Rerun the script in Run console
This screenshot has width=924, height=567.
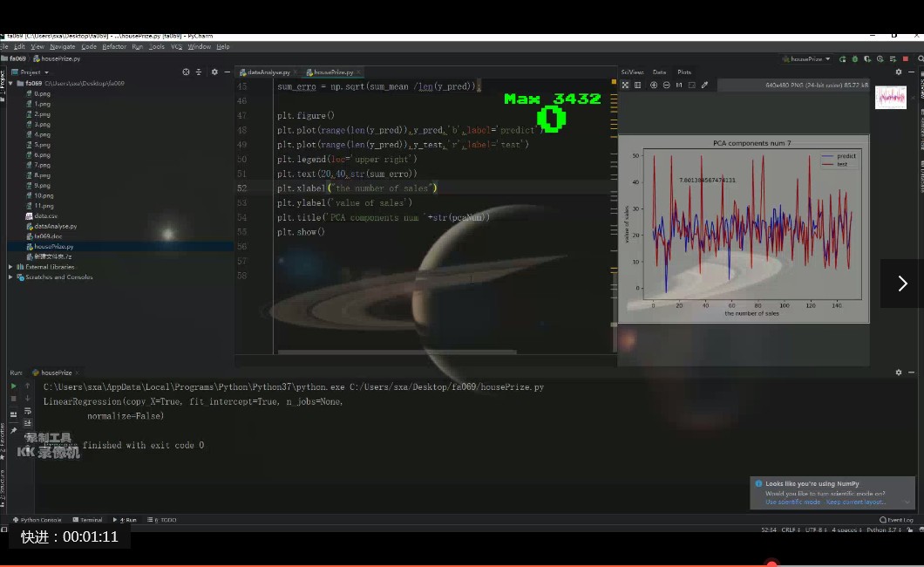(14, 386)
